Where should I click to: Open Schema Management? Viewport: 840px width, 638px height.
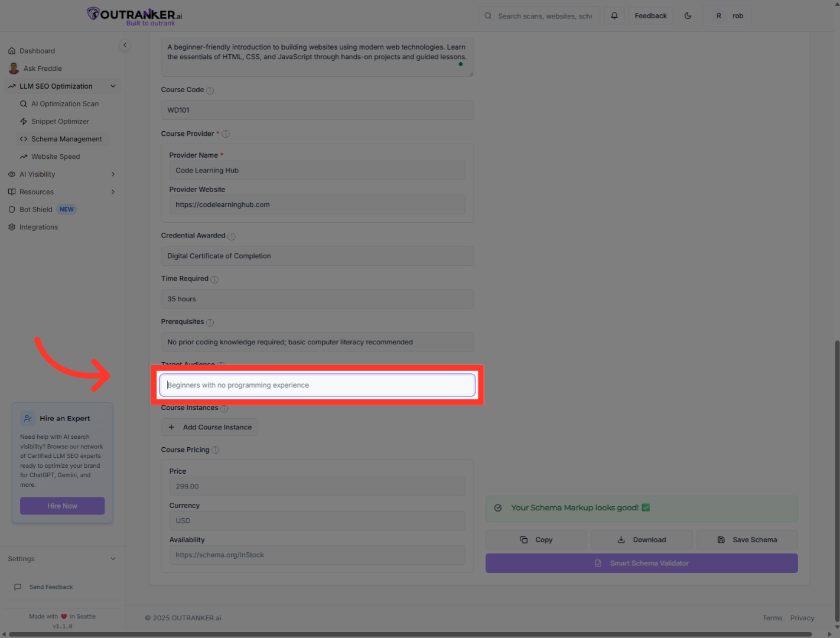pos(67,139)
